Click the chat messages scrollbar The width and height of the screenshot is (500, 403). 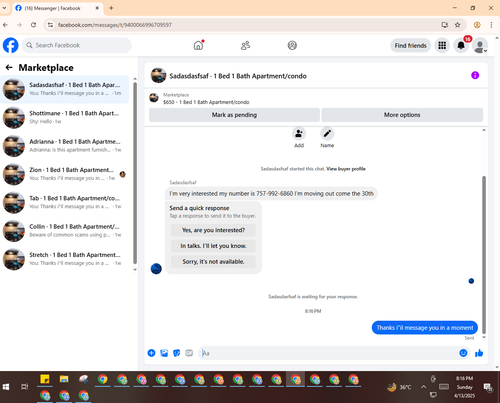pyautogui.click(x=484, y=255)
